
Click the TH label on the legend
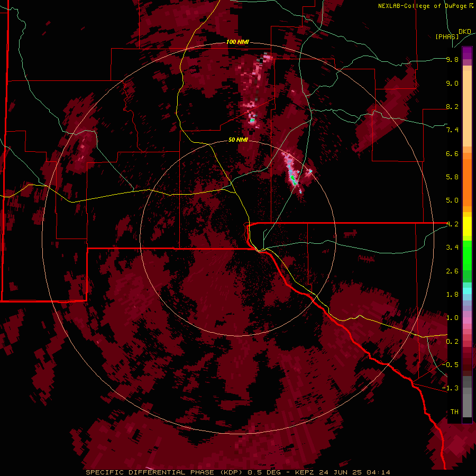(454, 412)
